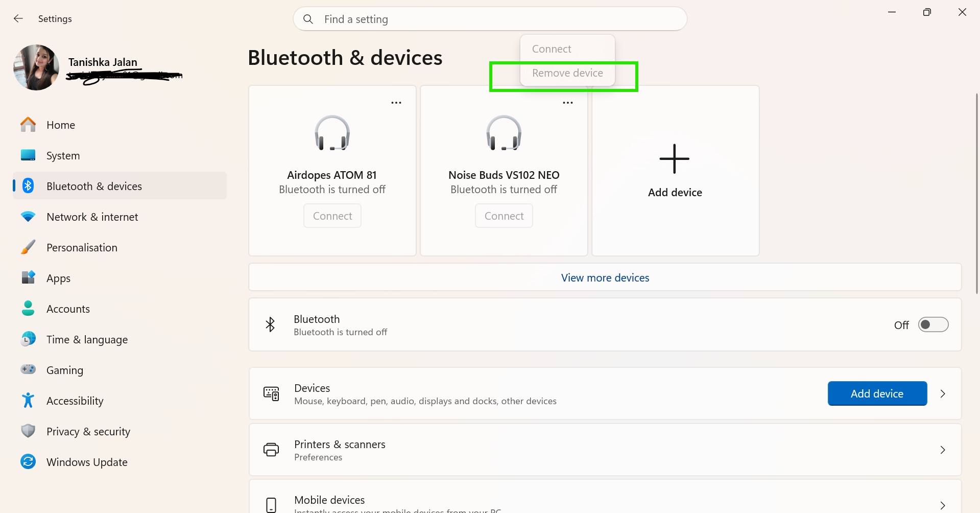Expand Printers & scanners chevron

943,450
